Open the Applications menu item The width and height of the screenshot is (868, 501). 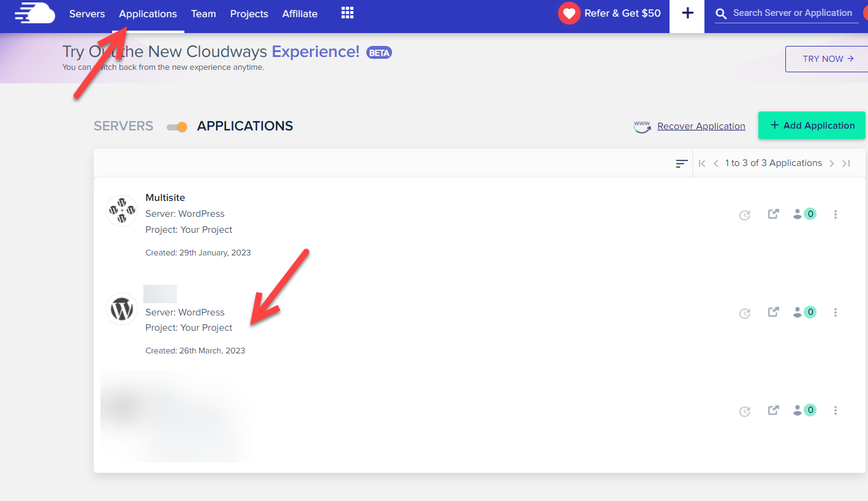click(148, 13)
